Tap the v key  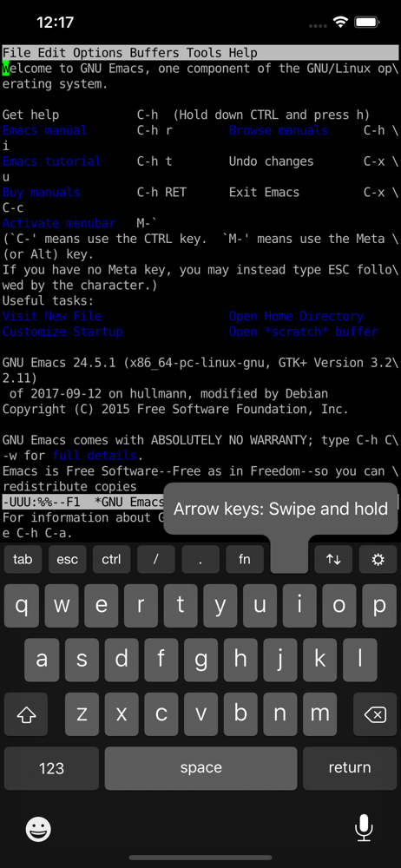(200, 714)
